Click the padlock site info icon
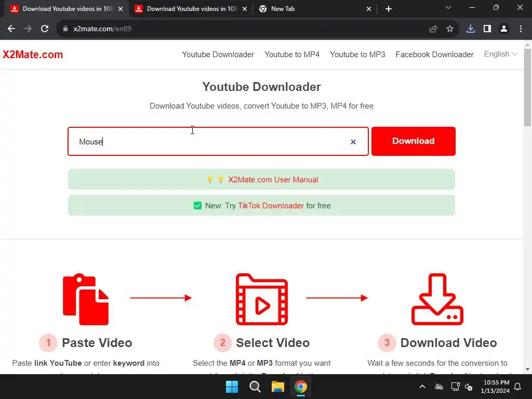The image size is (532, 399). coord(65,29)
